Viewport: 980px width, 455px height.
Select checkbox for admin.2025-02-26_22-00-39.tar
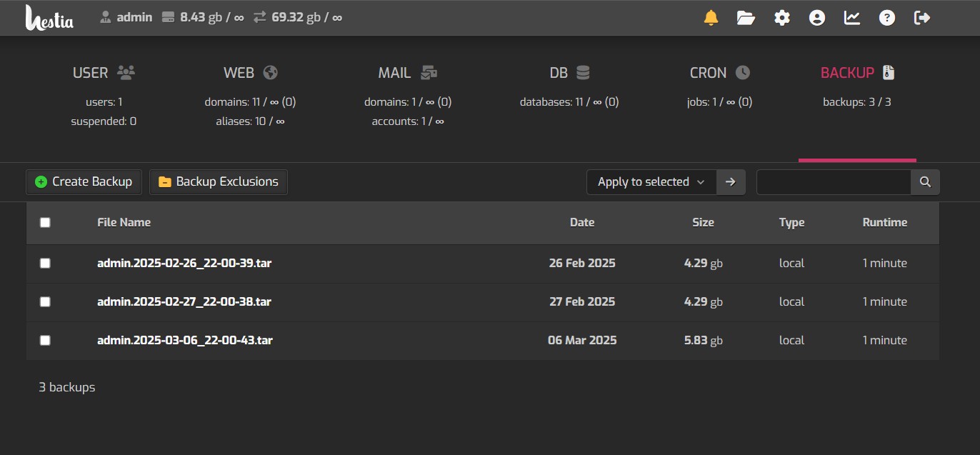(45, 263)
